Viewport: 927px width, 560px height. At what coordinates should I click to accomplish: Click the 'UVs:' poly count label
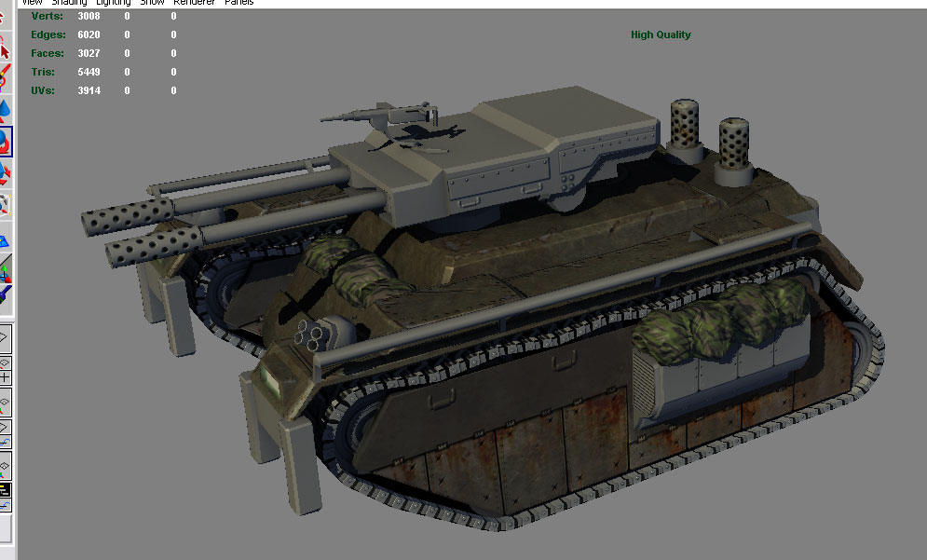43,90
